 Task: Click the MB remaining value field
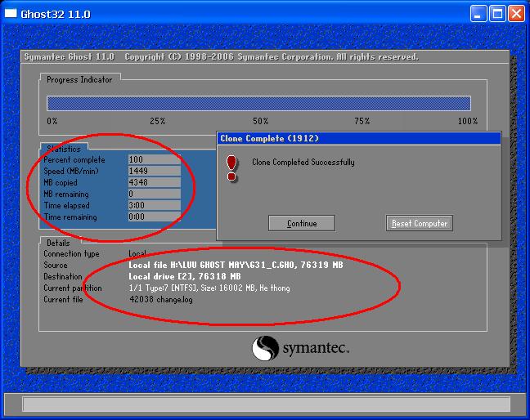pyautogui.click(x=154, y=194)
